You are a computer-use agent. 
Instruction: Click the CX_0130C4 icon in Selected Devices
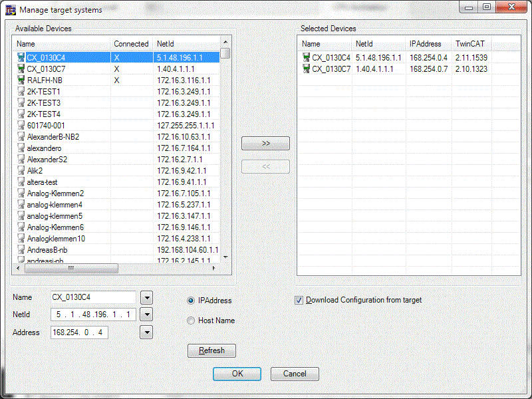coord(307,57)
